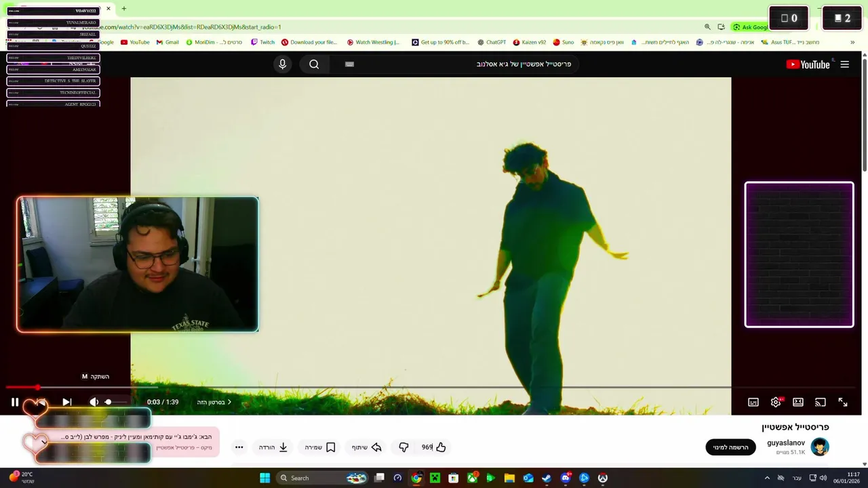Open Discord on the taskbar
The height and width of the screenshot is (488, 868).
[566, 478]
